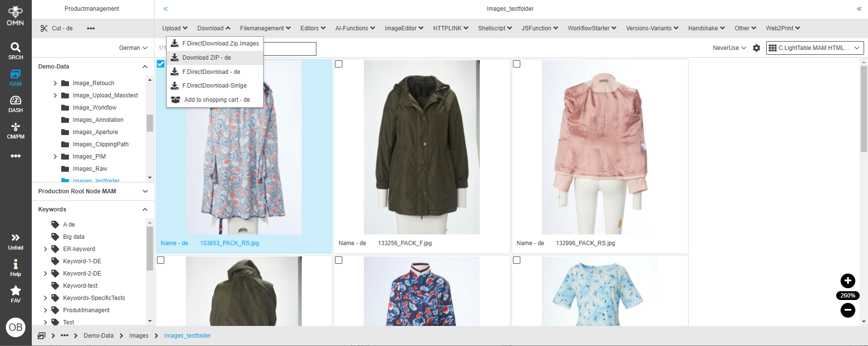Viewport: 868px width, 346px height.
Task: Click the breadcrumb DAM root icon
Action: (x=42, y=336)
